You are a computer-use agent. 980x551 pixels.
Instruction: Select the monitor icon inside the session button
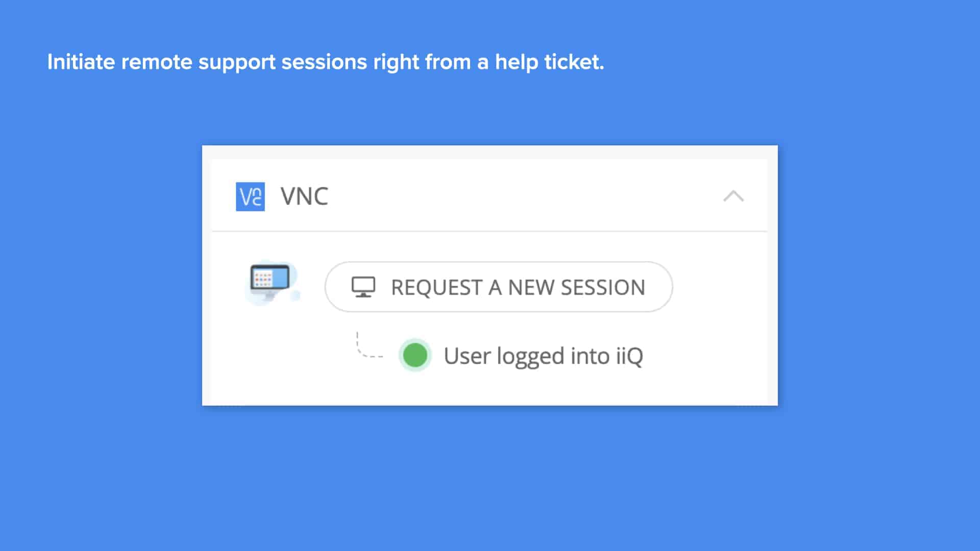363,287
